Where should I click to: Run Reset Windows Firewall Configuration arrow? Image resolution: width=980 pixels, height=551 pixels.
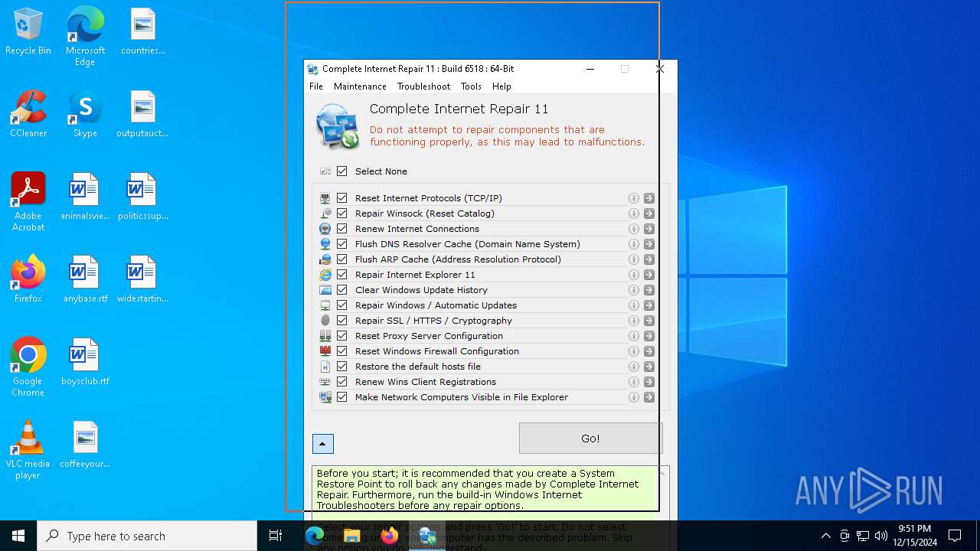pyautogui.click(x=649, y=351)
